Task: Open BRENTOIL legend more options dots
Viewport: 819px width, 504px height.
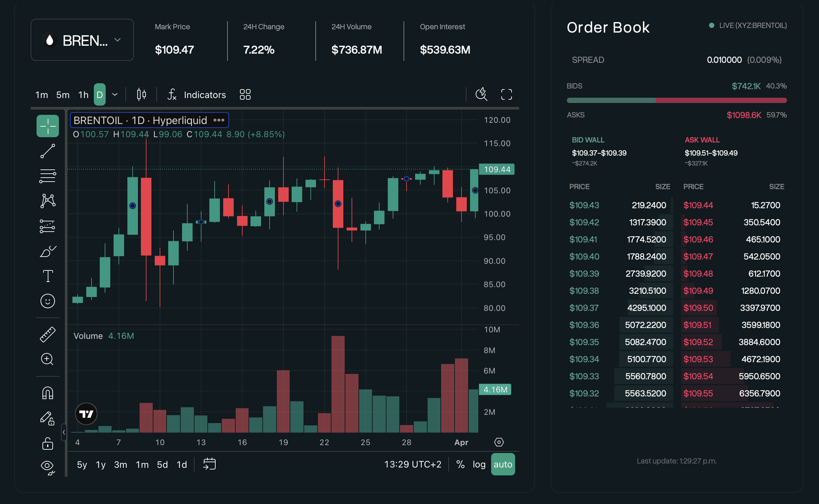Action: (x=219, y=120)
